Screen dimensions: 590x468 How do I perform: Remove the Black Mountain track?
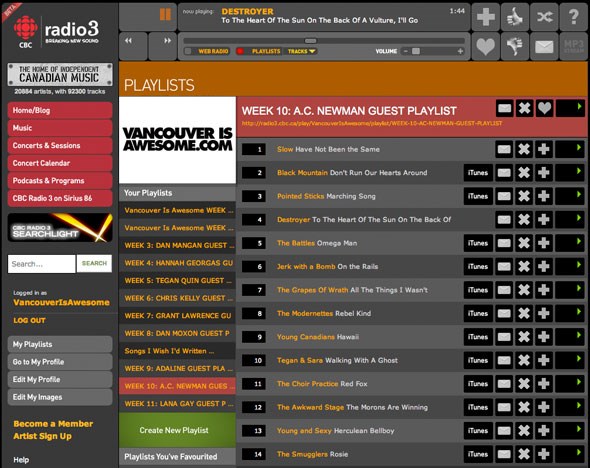(x=524, y=173)
